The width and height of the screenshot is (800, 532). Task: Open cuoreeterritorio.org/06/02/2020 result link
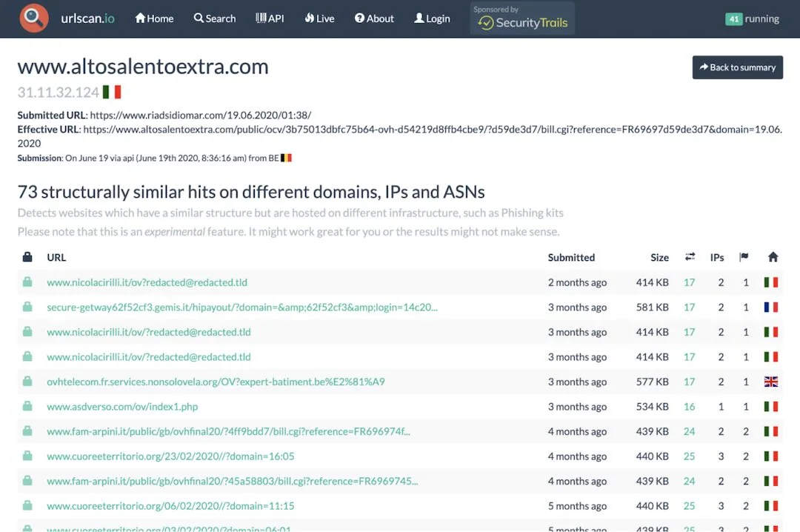(x=170, y=506)
